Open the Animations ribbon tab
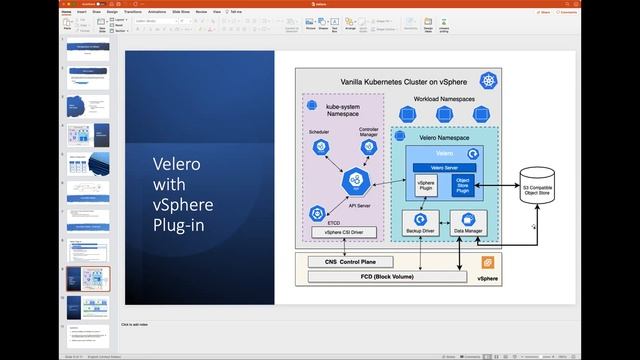640x360 pixels. coord(157,12)
